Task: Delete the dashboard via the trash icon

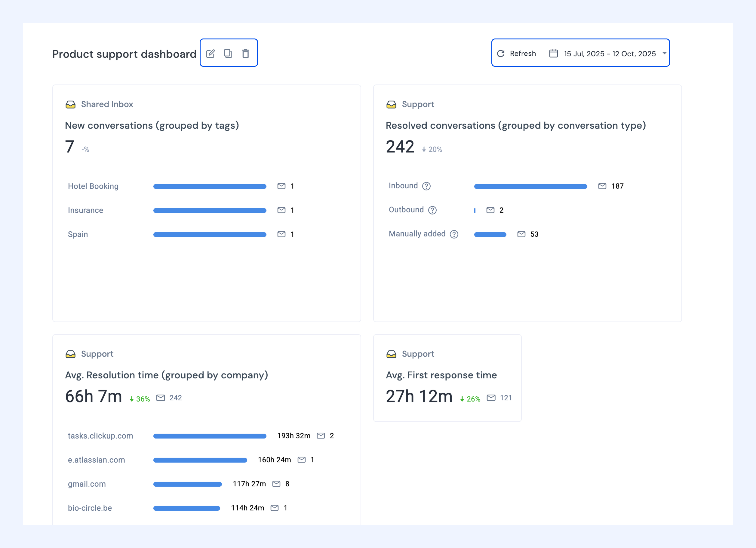Action: tap(246, 54)
